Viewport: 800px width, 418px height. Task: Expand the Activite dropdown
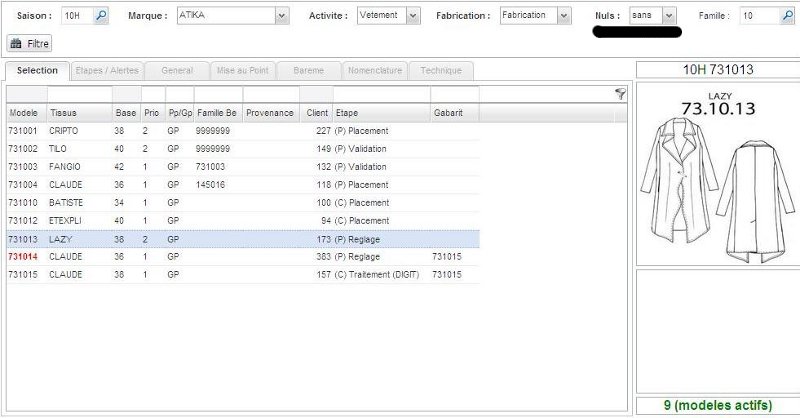(414, 16)
